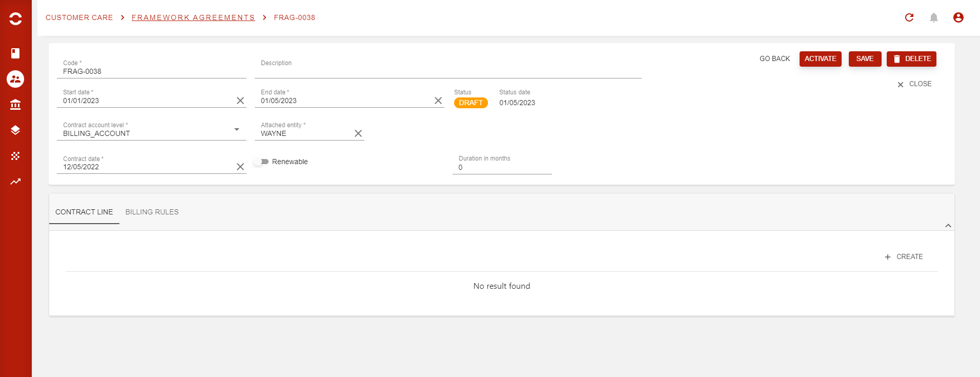
Task: Open the trending chart icon in sidebar
Action: (x=15, y=182)
